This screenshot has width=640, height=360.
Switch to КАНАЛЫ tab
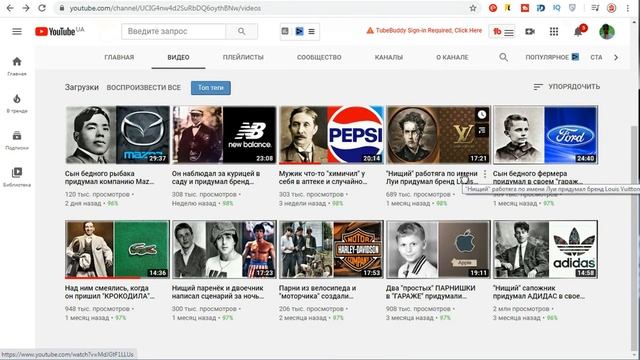(x=389, y=57)
